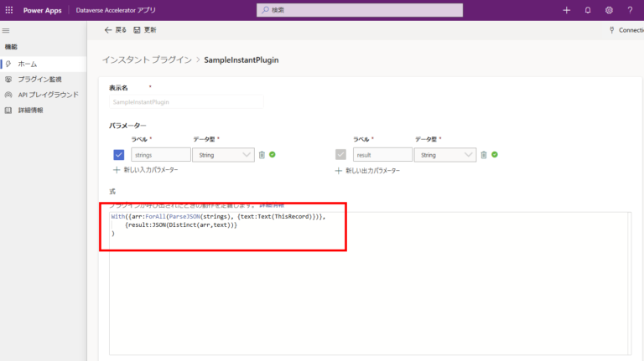
Task: Delete the strings input parameter
Action: point(262,155)
